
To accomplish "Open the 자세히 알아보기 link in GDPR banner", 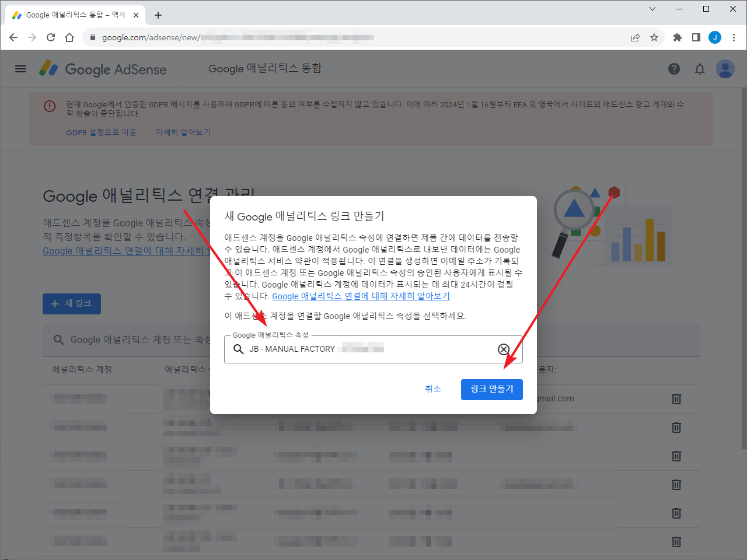I will coord(183,132).
